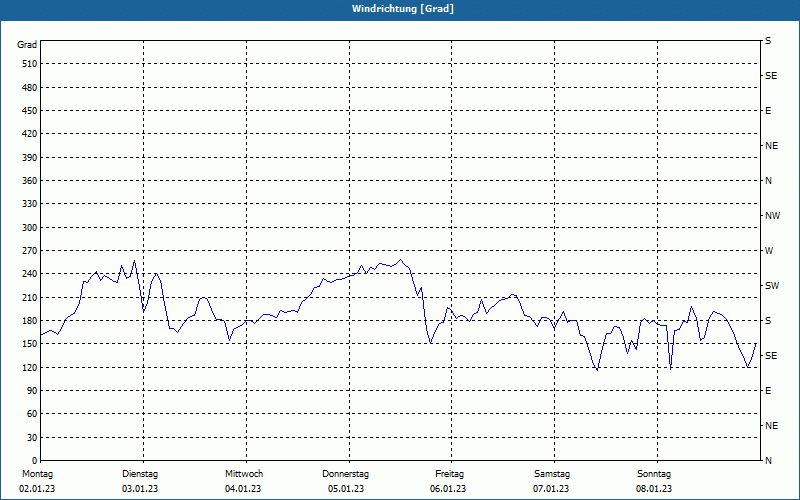
Task: Click the "Mittwoch" day label
Action: click(x=244, y=474)
